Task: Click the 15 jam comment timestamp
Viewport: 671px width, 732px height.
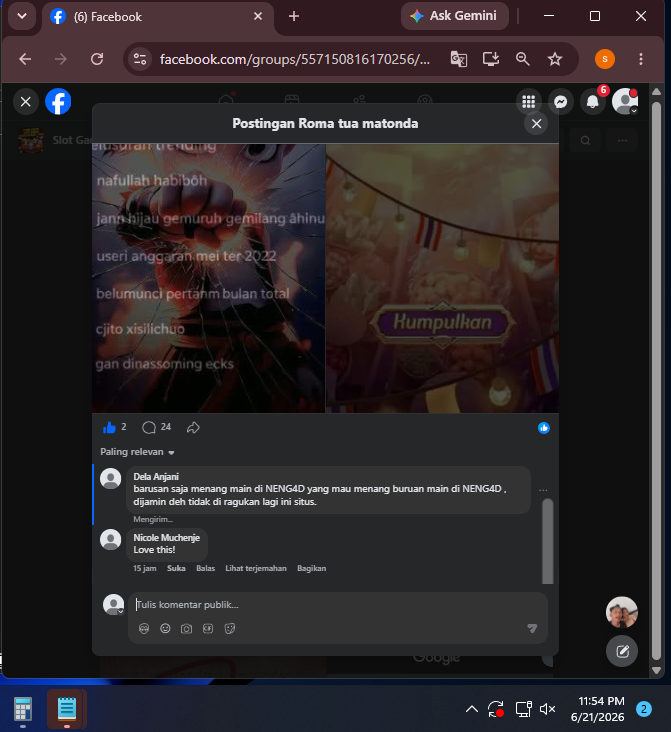Action: (144, 568)
